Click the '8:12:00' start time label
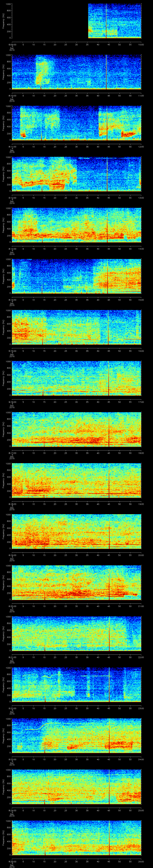The width and height of the screenshot is (153, 868). point(12,198)
